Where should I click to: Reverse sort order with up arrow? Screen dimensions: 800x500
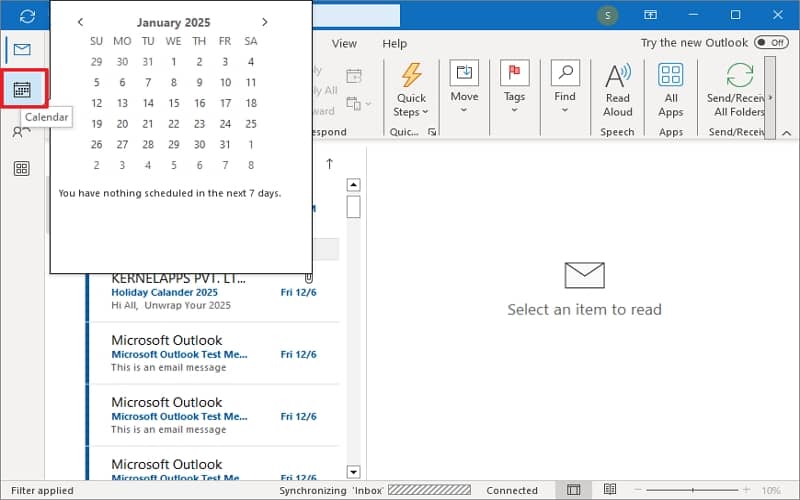pos(330,164)
